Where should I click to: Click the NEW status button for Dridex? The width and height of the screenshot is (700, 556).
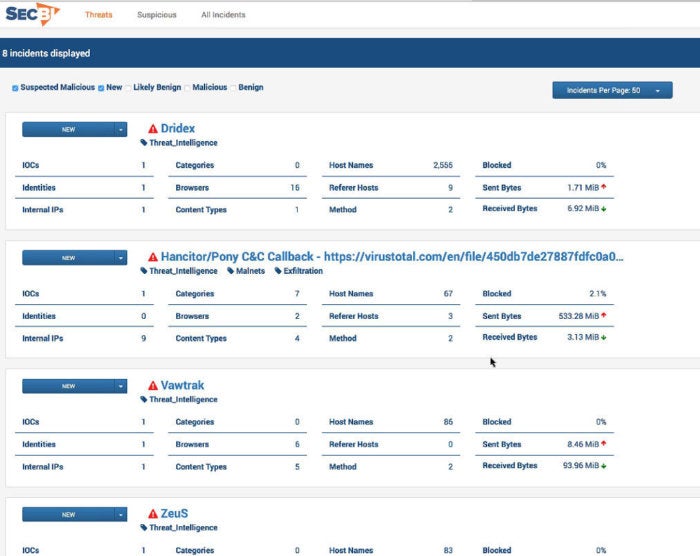coord(68,130)
